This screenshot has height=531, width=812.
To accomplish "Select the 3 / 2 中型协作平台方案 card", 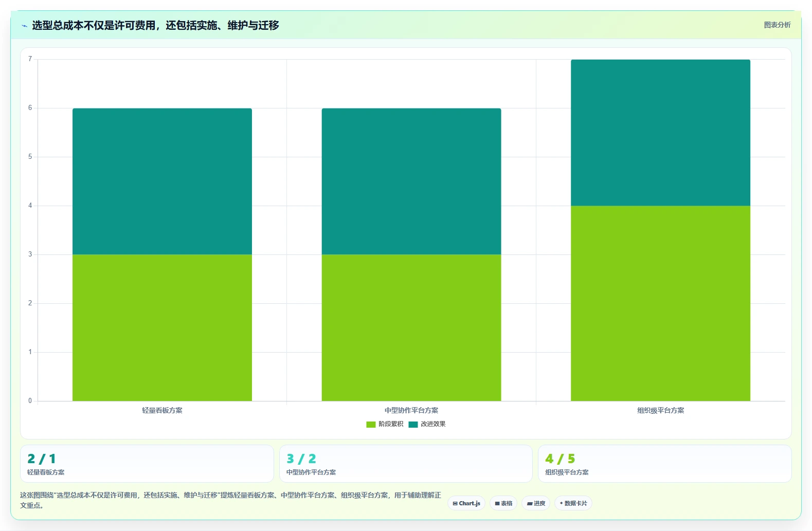I will [406, 464].
